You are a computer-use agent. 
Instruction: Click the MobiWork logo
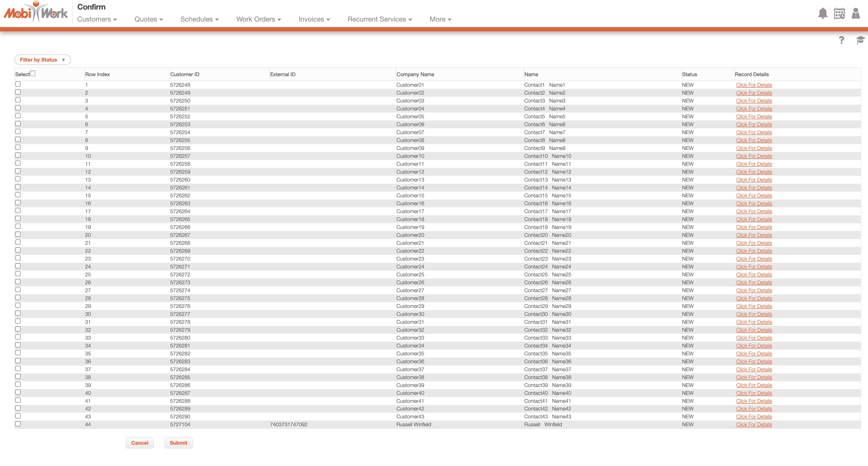[x=36, y=12]
